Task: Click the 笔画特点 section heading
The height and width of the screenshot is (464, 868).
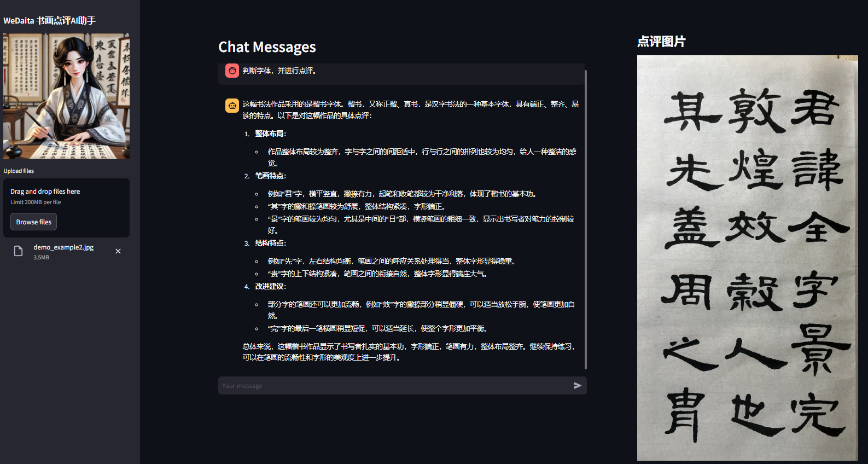Action: 270,176
